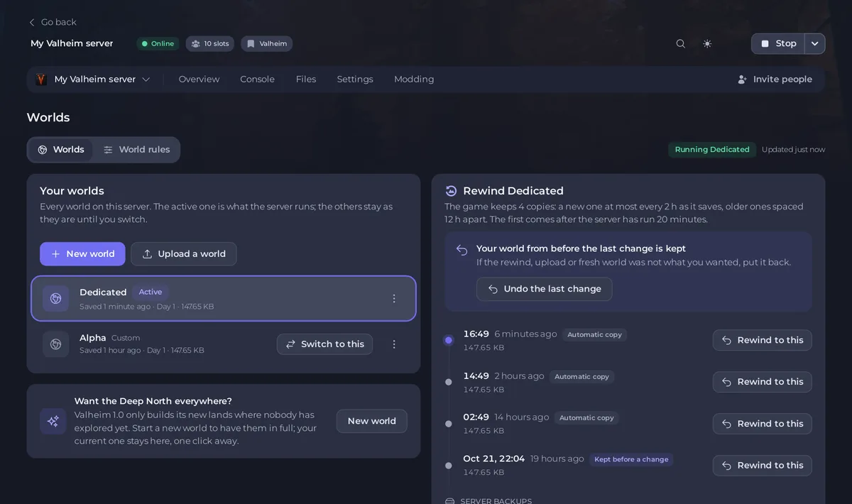Click the 14:49 timeline marker dot
The width and height of the screenshot is (852, 504).
coord(449,382)
